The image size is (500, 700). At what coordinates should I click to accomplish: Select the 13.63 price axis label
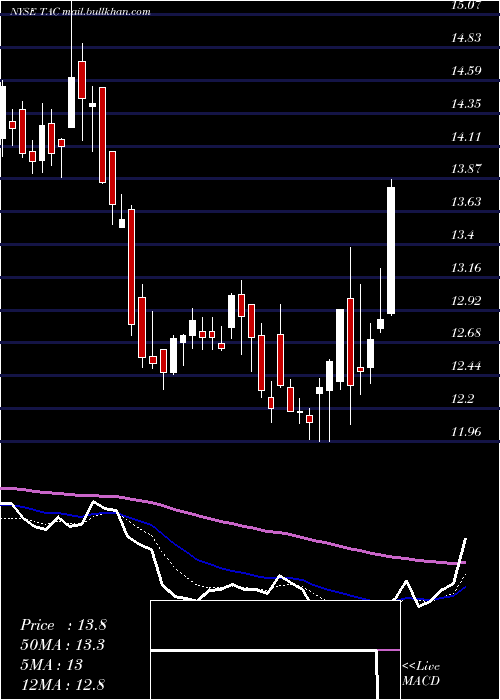tap(466, 202)
